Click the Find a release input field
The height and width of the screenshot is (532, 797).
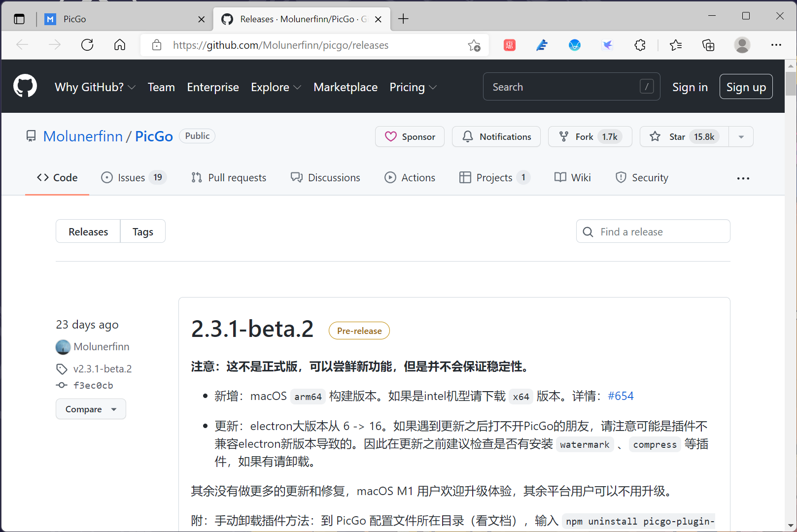[651, 231]
